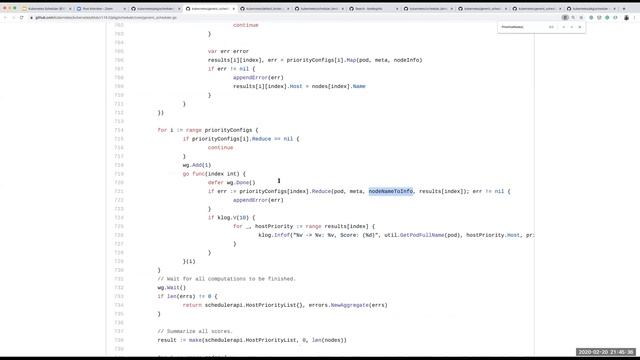Close the find-in-page bar
Screen dimensions: 640x360
click(x=580, y=27)
